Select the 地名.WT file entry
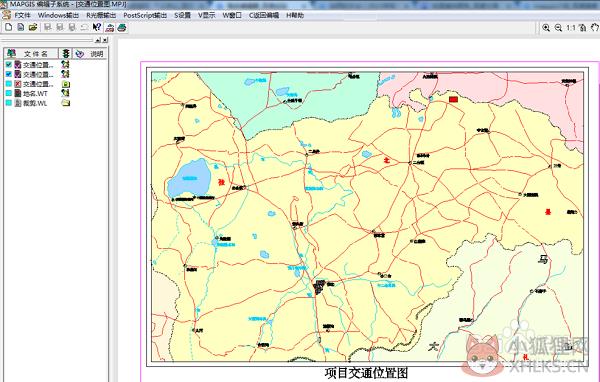This screenshot has height=382, width=600. 35,93
